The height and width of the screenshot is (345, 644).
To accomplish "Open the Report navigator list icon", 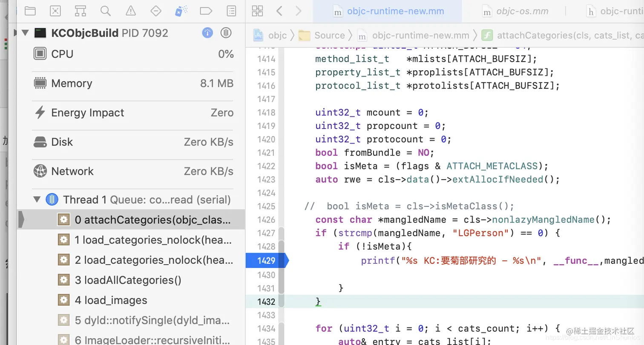I will (x=231, y=11).
